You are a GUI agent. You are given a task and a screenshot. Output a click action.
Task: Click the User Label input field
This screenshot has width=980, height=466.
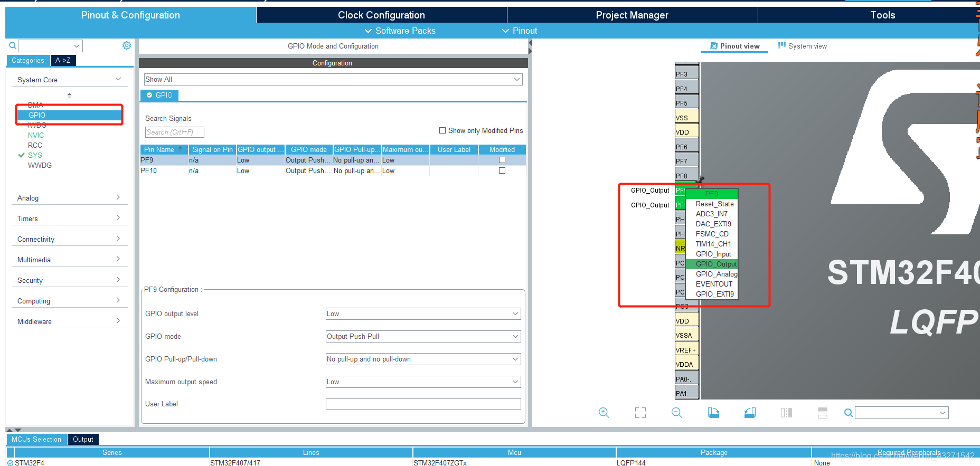click(423, 404)
